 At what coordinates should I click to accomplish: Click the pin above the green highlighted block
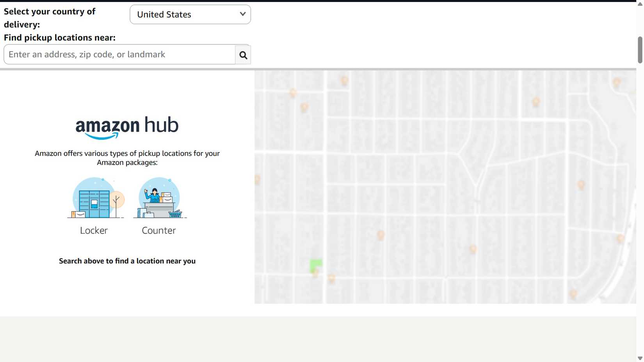(x=316, y=272)
